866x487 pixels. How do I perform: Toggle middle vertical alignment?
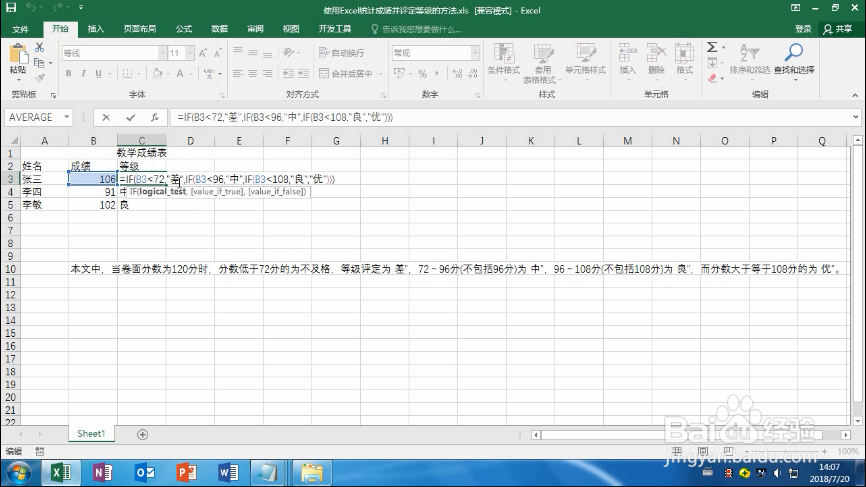[x=252, y=52]
